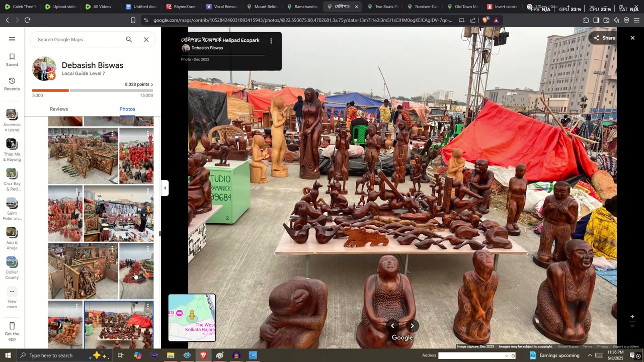644x362 pixels.
Task: Clear the Search Google Maps box
Action: point(146,39)
